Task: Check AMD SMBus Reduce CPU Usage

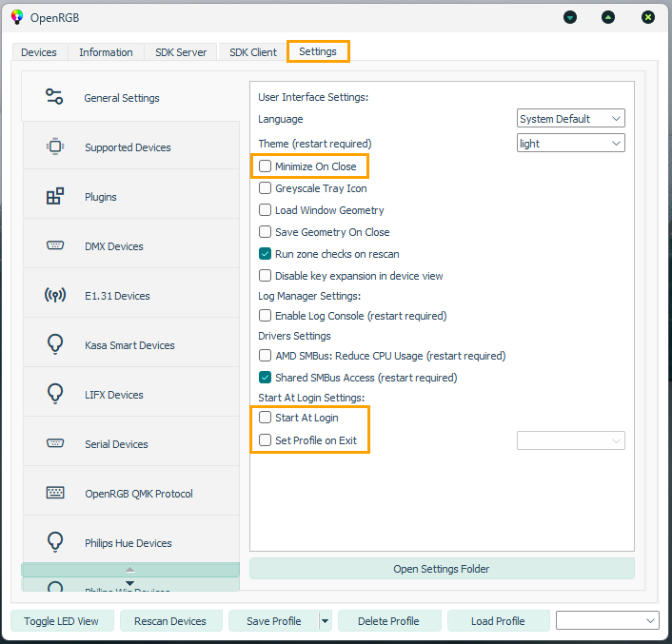Action: 265,356
